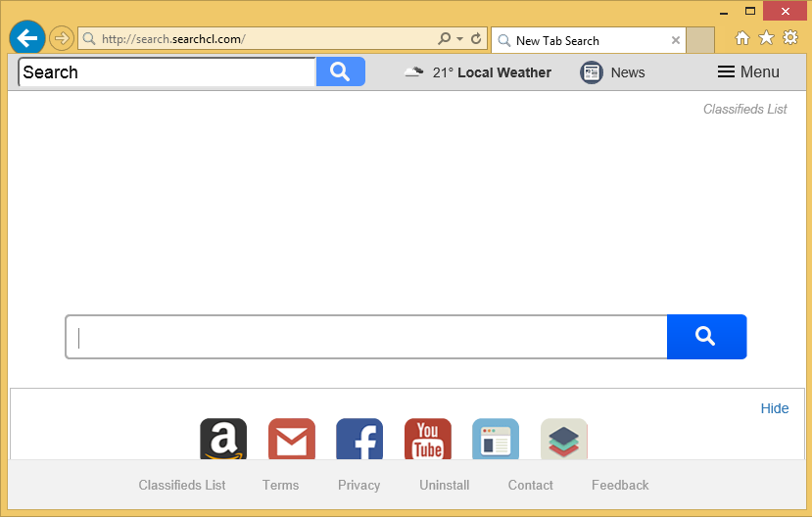Open the blue news page shortcut icon

click(x=496, y=439)
